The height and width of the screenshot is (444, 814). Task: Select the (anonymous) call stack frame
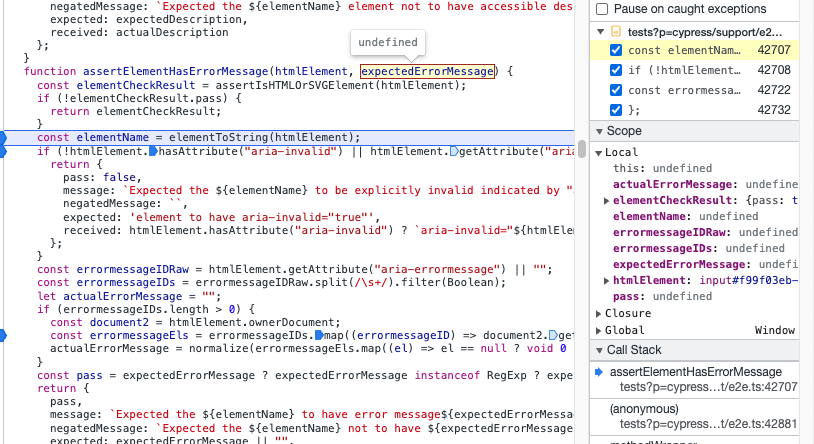[x=695, y=416]
